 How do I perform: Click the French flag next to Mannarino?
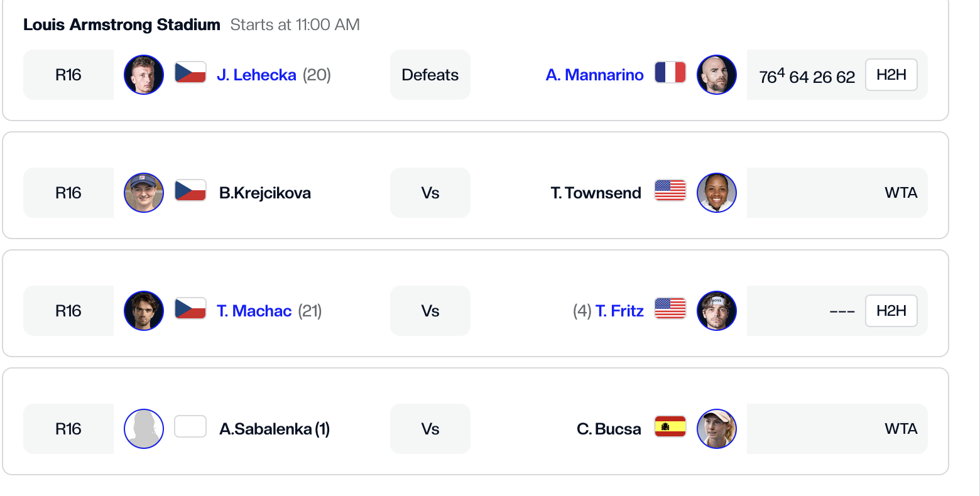click(670, 73)
